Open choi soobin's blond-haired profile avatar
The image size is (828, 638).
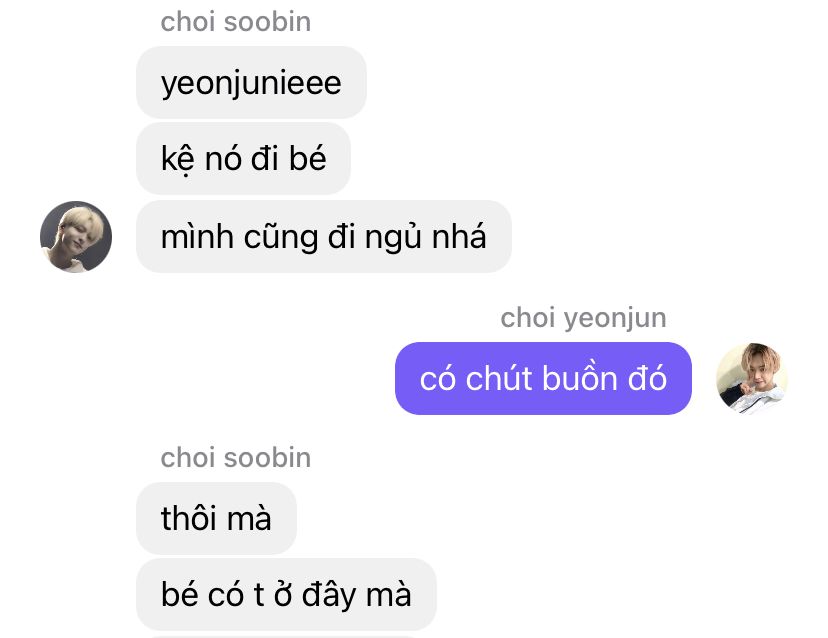pyautogui.click(x=76, y=237)
